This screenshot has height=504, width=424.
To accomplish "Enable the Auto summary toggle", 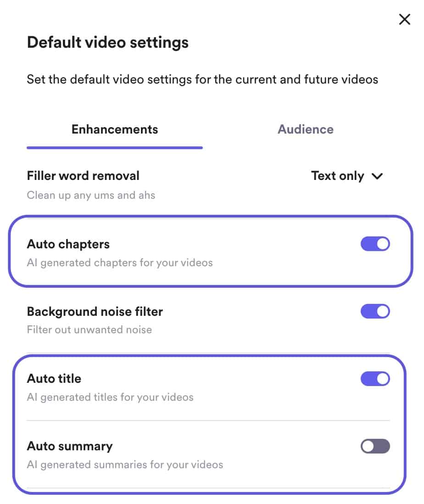I will pyautogui.click(x=375, y=446).
